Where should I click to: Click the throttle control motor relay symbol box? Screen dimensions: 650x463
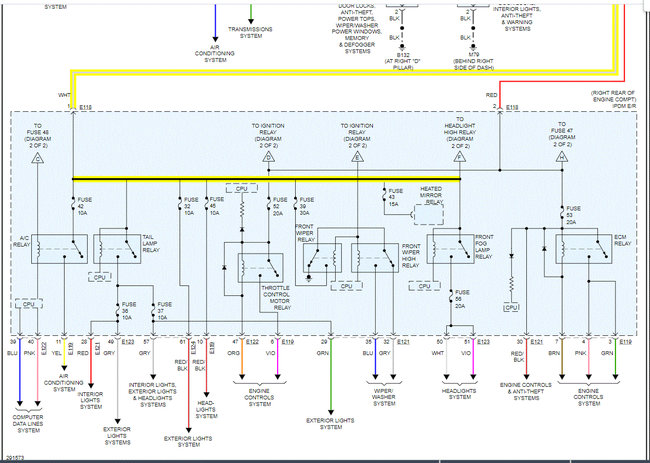[x=260, y=268]
